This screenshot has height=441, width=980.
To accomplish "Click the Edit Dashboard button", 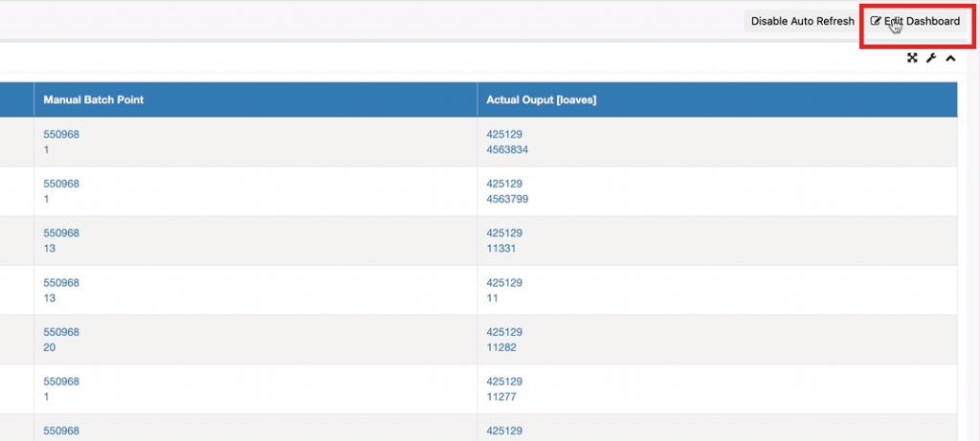I will click(915, 21).
